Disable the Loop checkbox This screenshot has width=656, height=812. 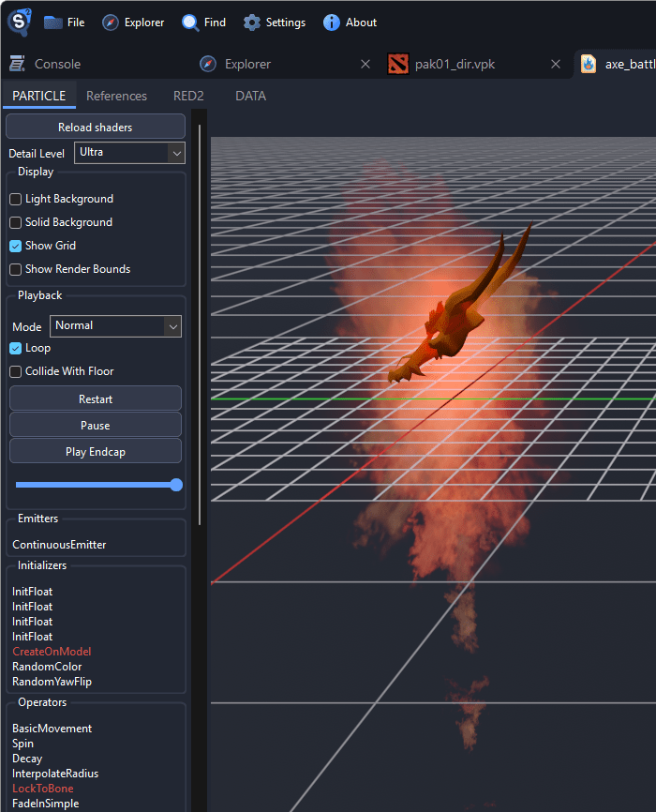pos(16,348)
